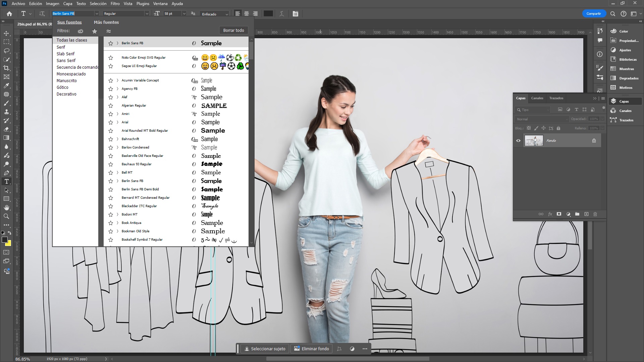The height and width of the screenshot is (362, 644).
Task: Open the Filtro menu
Action: click(115, 4)
